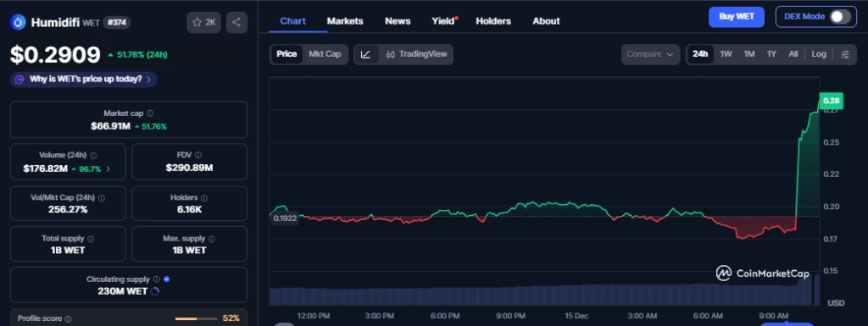Click Holders info icon
868x326 pixels.
click(x=203, y=198)
